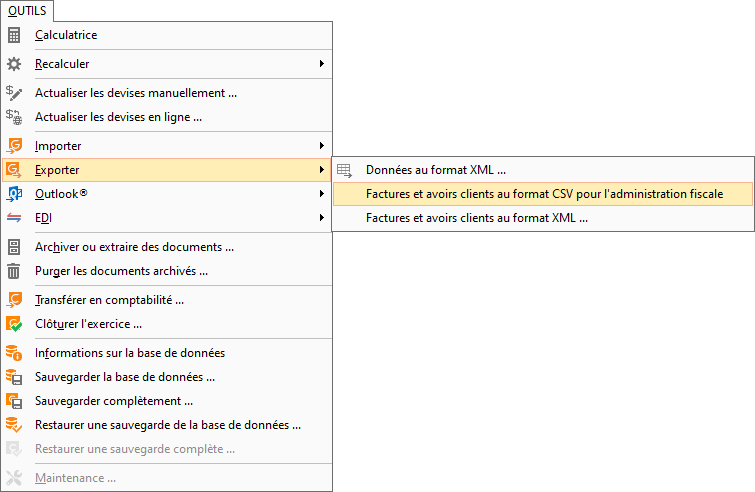Click the database information icon
755x492 pixels.
pyautogui.click(x=14, y=353)
